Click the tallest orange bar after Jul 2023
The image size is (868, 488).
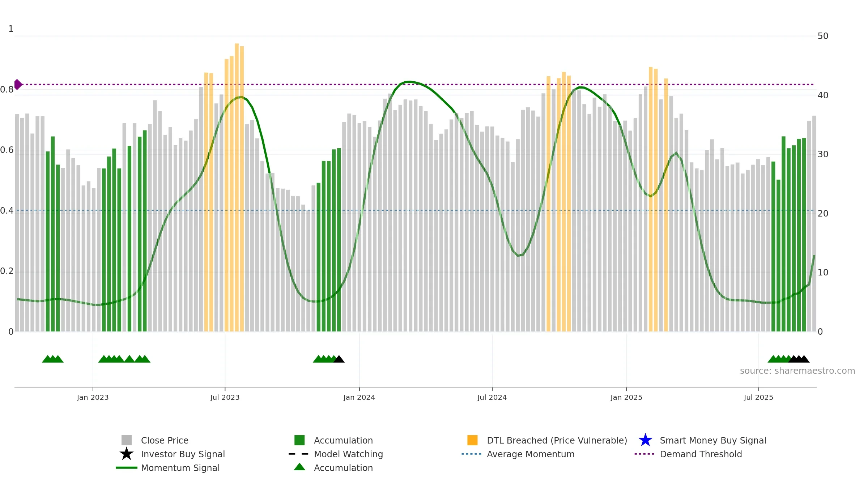237,187
